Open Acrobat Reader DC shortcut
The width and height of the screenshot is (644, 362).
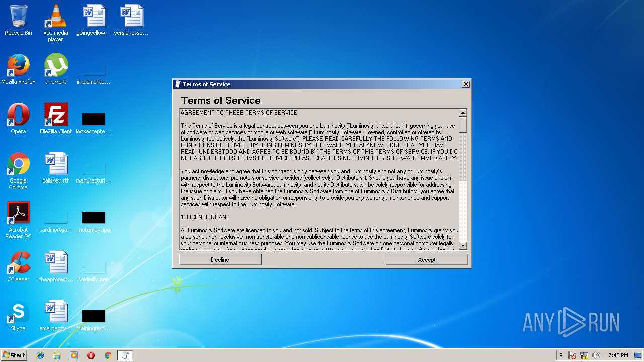(18, 220)
